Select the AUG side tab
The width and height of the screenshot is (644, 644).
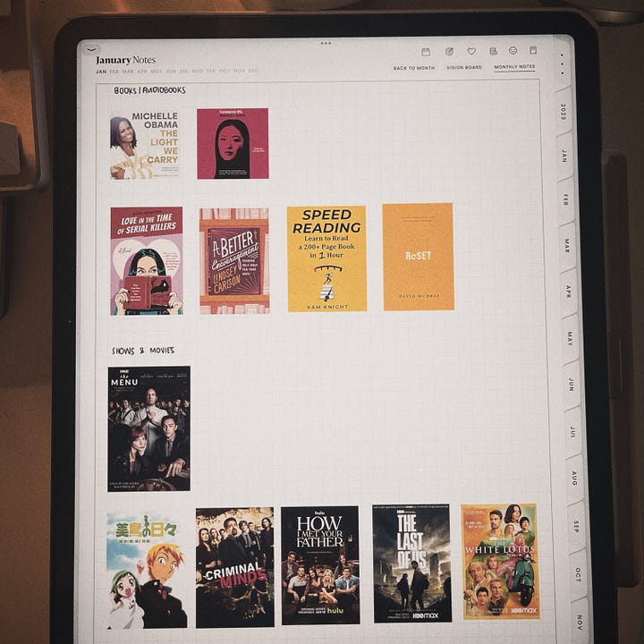click(x=574, y=478)
